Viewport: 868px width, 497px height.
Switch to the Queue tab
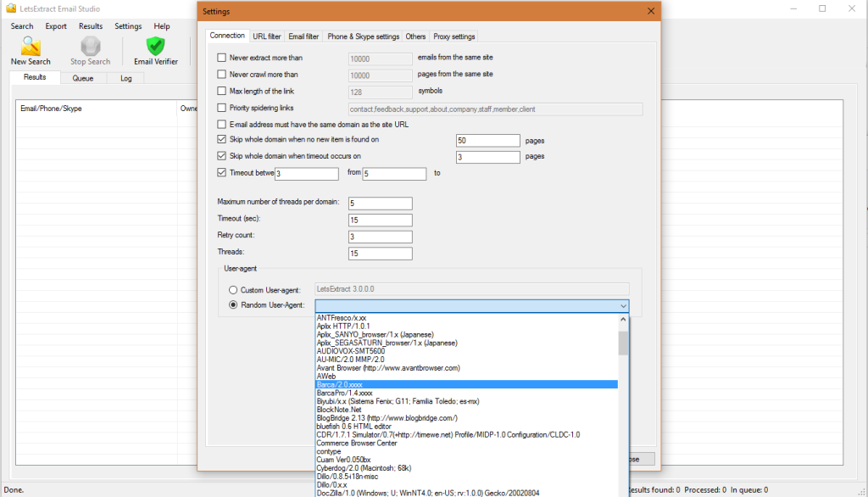(83, 77)
